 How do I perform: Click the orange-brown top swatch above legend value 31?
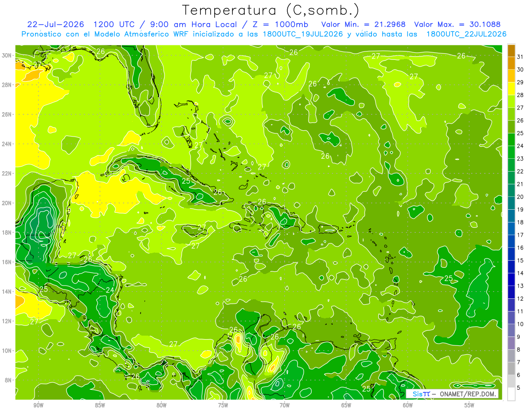pyautogui.click(x=511, y=51)
